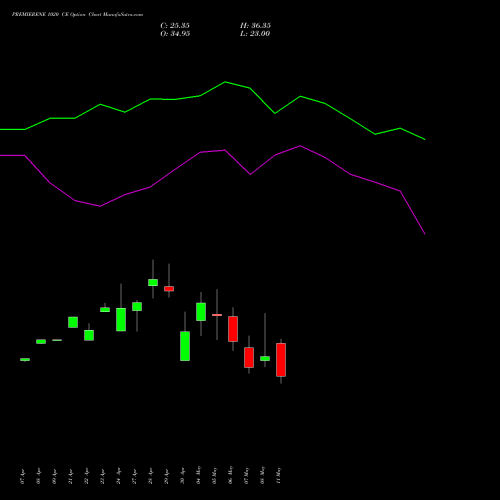Screen dimensions: 500x500
Task: Click the 24 Apr tall green candlestick
Action: tap(121, 319)
